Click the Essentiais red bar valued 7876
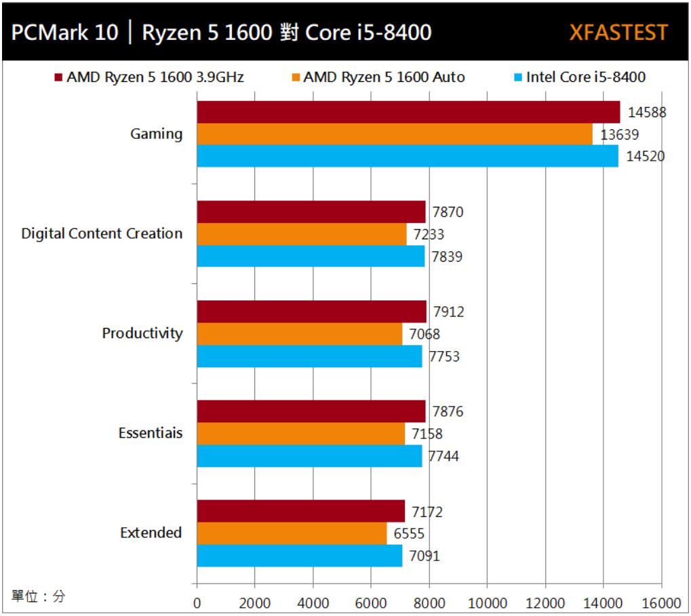691x616 pixels. tap(311, 412)
